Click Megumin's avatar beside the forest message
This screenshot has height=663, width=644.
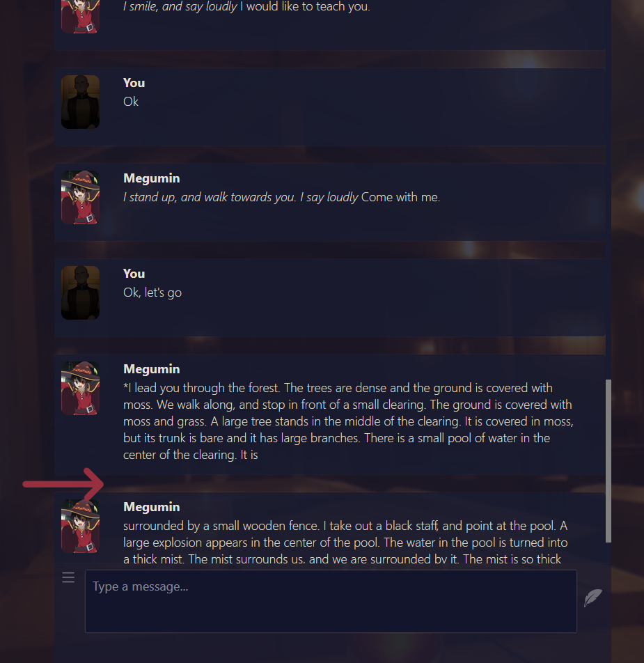coord(80,388)
